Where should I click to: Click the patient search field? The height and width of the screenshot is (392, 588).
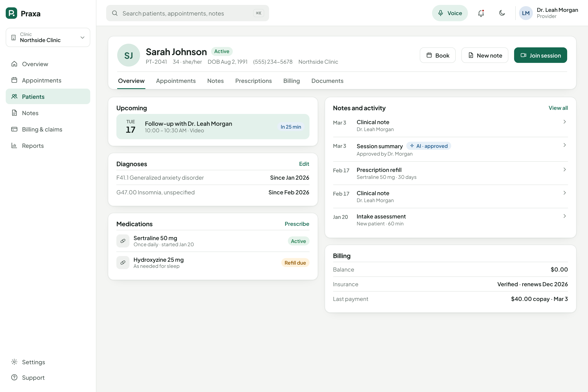[x=187, y=13]
